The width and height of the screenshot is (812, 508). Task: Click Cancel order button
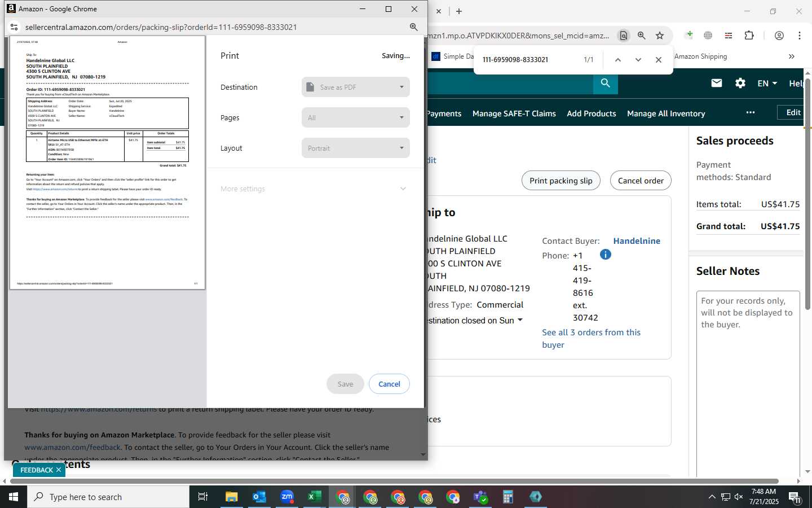[641, 181]
